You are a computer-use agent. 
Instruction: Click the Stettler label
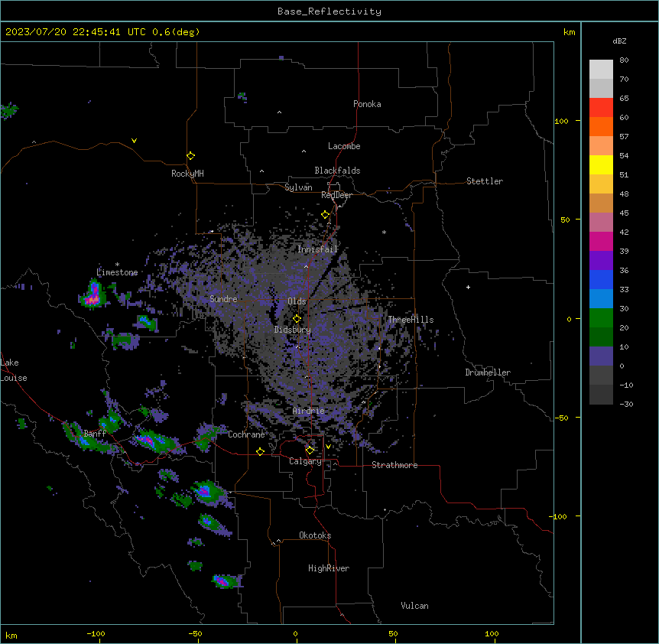(485, 181)
